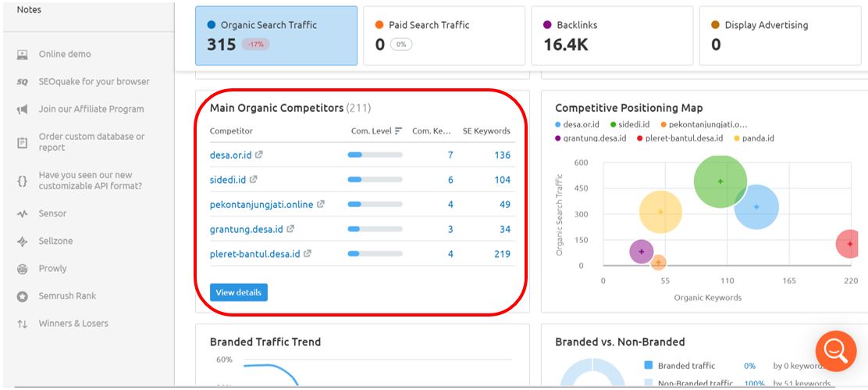
Task: Open external link icon beside desa.or.id
Action: point(258,155)
